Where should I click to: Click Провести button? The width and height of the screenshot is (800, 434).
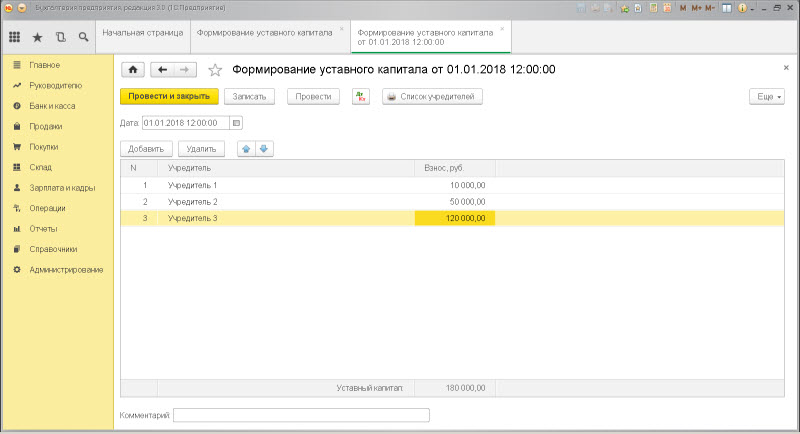[x=313, y=96]
